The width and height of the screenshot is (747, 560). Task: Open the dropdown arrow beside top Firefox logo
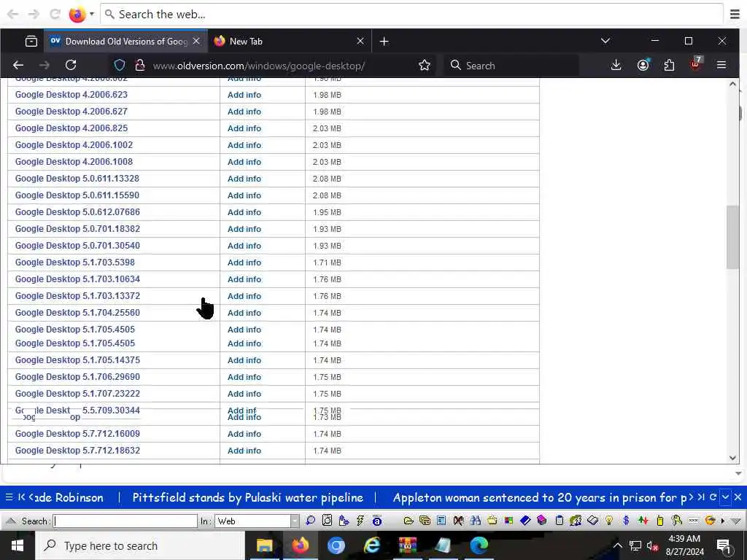click(91, 15)
